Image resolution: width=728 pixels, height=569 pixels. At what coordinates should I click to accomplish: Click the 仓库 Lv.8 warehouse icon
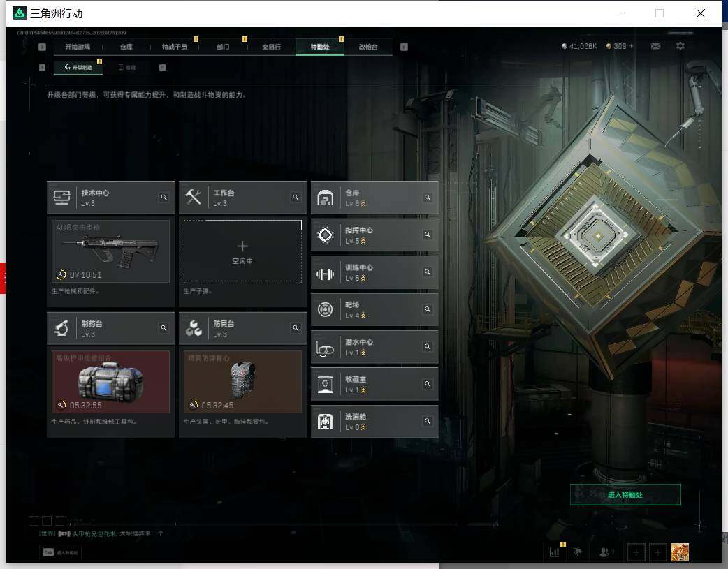click(x=325, y=198)
